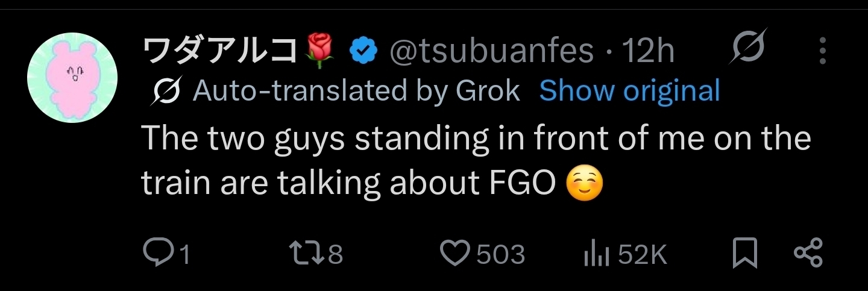The width and height of the screenshot is (868, 291).
Task: Click the blue verified badge
Action: point(363,51)
